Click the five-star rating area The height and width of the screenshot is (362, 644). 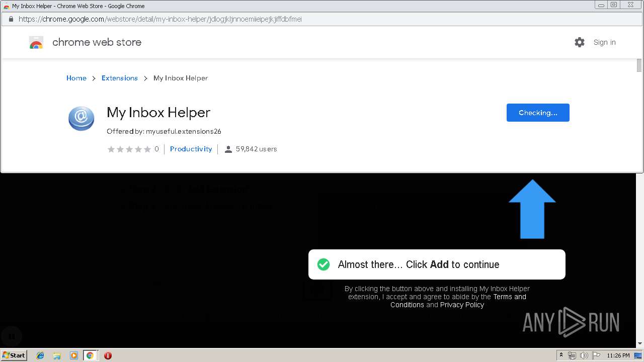(x=129, y=149)
